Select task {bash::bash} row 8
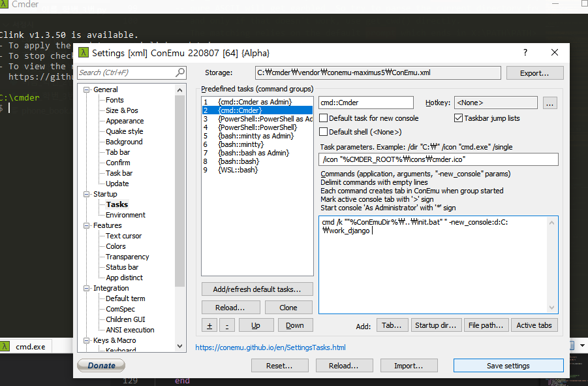 pos(257,161)
